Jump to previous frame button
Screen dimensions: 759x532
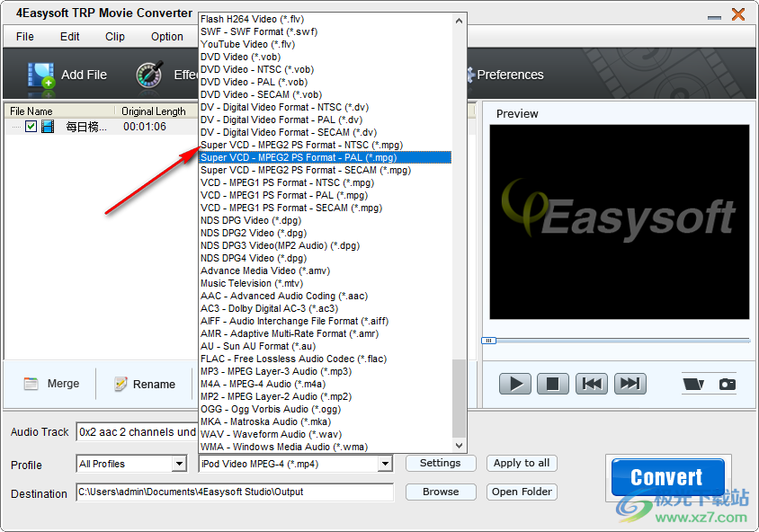(x=592, y=384)
